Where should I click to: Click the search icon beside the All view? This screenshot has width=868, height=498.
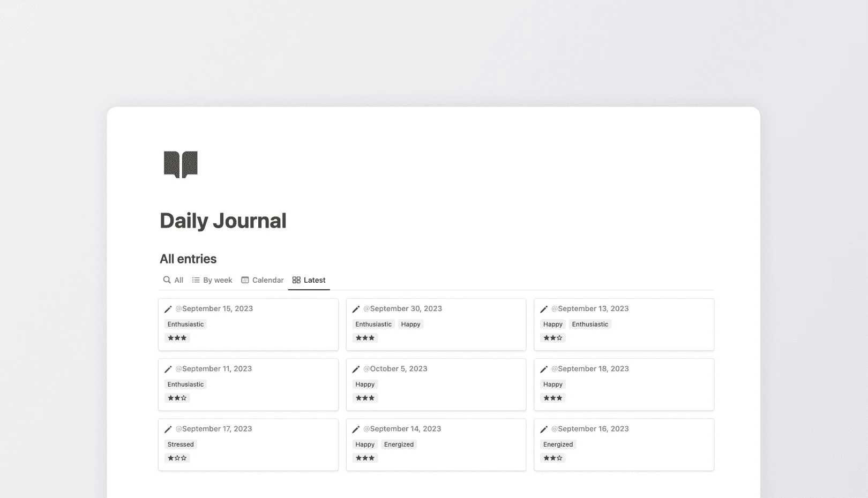pos(166,280)
